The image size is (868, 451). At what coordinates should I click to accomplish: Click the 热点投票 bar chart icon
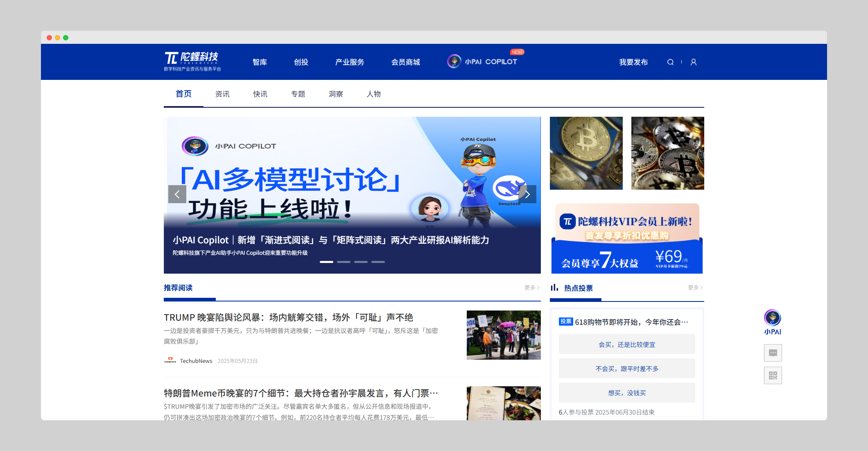(554, 288)
